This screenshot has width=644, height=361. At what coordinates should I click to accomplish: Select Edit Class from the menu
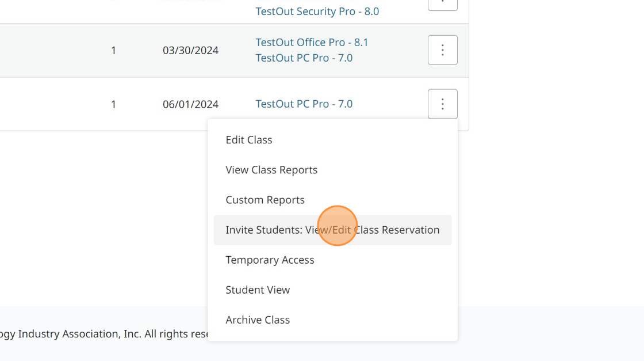point(249,140)
